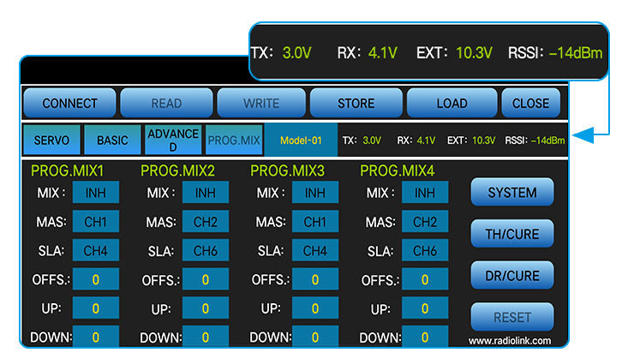Image resolution: width=622 pixels, height=364 pixels.
Task: Open PROG.MIX3 SLA channel CH4 selector
Action: (x=315, y=251)
